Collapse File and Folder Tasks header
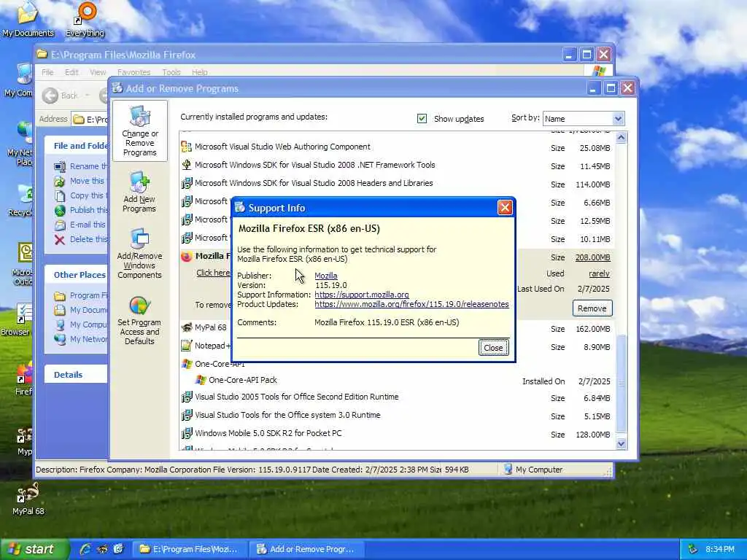The height and width of the screenshot is (560, 747). 76,146
